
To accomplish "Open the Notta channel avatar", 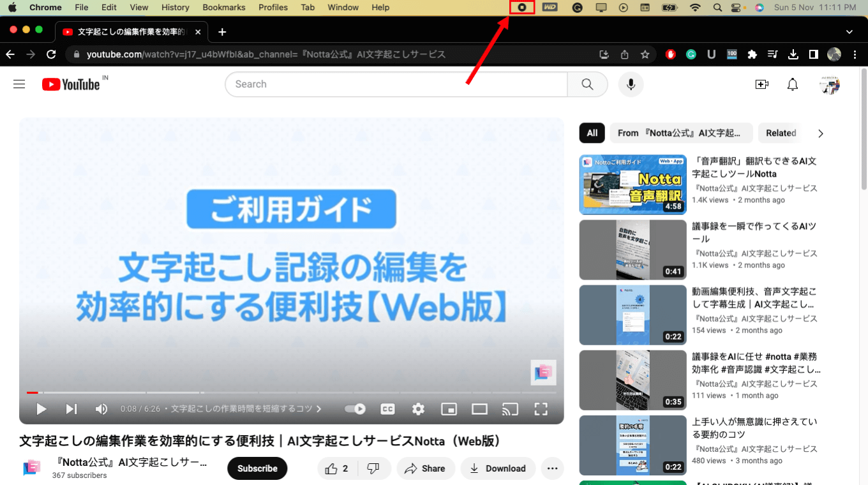I will (x=32, y=468).
